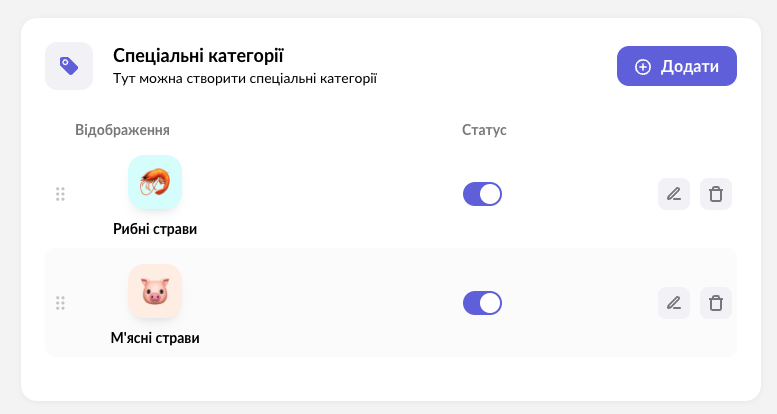
Task: Click the subtitle about creating special categories
Action: tap(245, 77)
